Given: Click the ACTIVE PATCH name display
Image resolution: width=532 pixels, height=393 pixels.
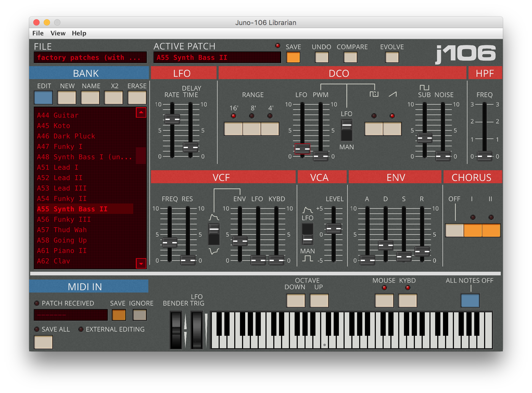Looking at the screenshot, I should tap(217, 58).
